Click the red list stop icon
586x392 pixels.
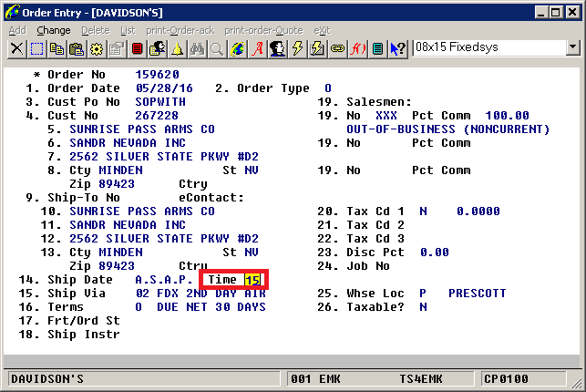tap(137, 49)
